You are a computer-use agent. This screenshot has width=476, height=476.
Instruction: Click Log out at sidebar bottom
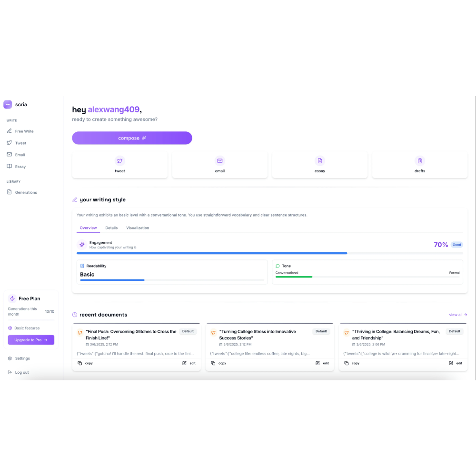click(x=21, y=372)
